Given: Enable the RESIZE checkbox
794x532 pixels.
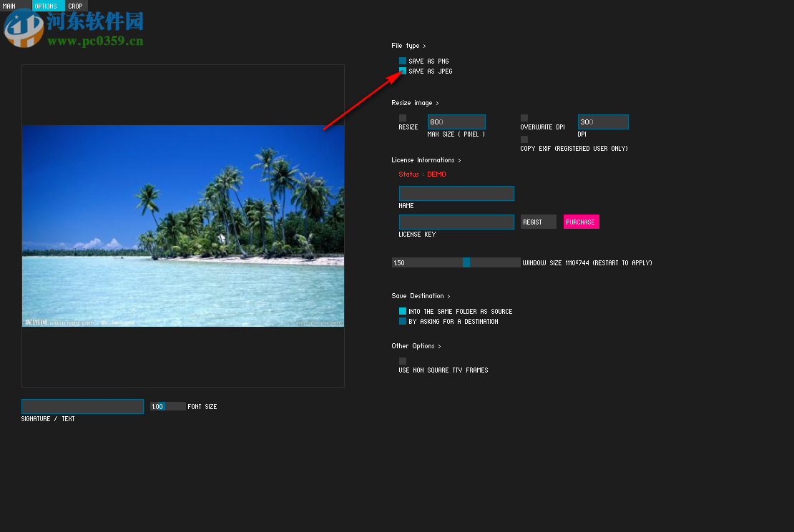Looking at the screenshot, I should point(403,118).
